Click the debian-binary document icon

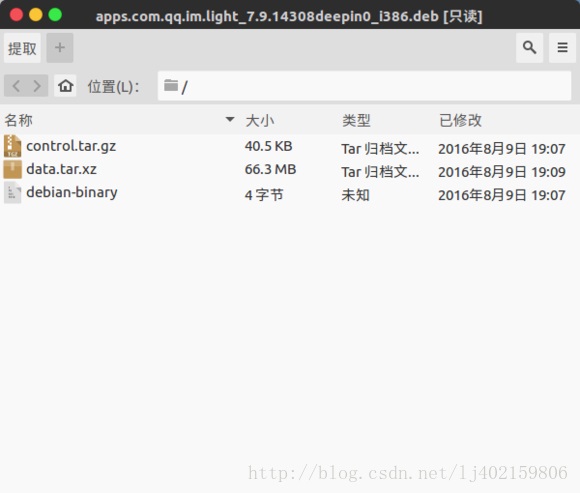(13, 193)
